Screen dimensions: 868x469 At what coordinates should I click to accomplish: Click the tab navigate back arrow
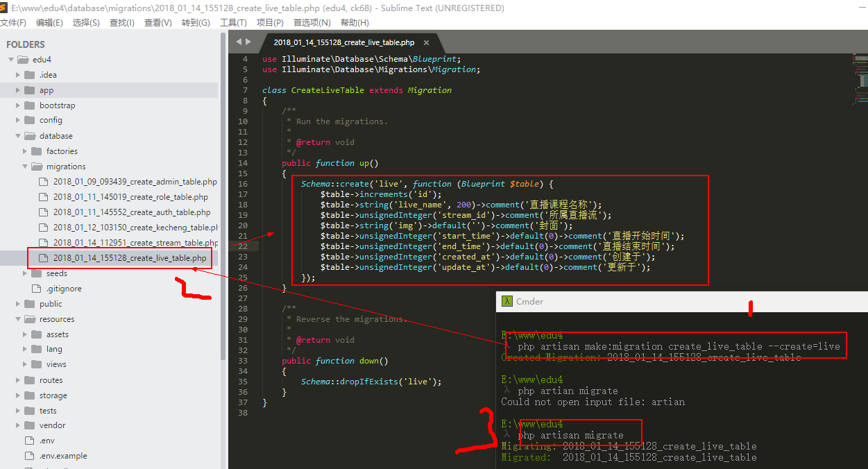[x=239, y=42]
